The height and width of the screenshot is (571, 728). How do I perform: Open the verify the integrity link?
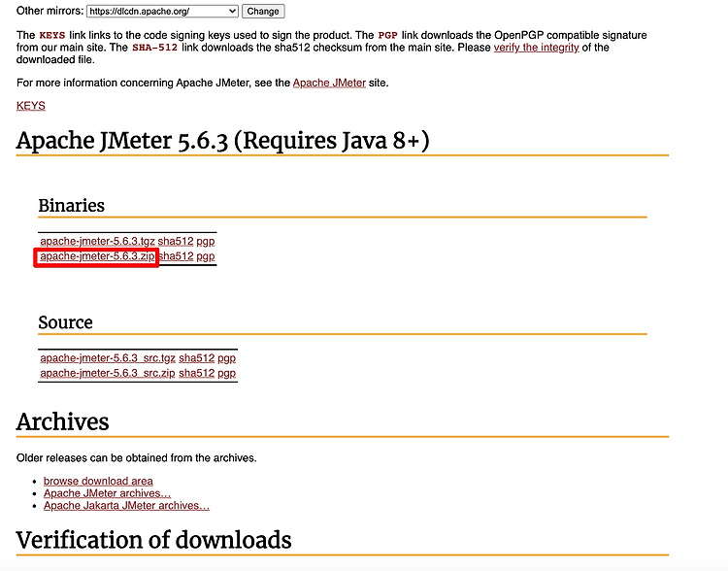coord(536,48)
